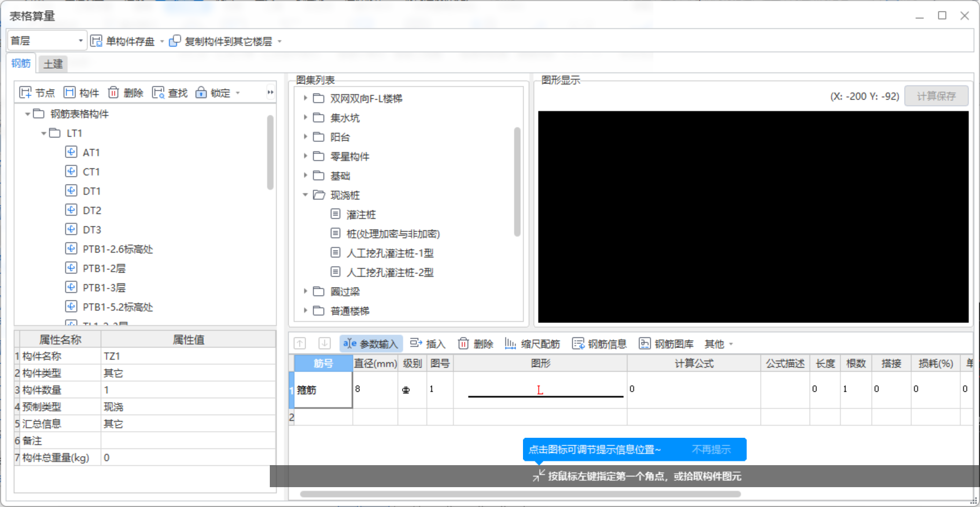Click 删除 in the rebar table toolbar
The image size is (980, 507).
[x=475, y=343]
